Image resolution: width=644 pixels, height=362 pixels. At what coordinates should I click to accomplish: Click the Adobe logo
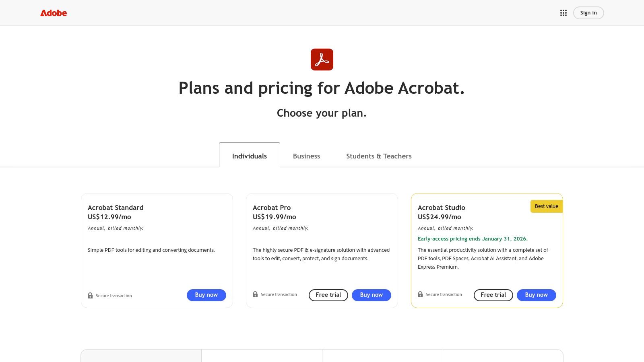pyautogui.click(x=54, y=12)
